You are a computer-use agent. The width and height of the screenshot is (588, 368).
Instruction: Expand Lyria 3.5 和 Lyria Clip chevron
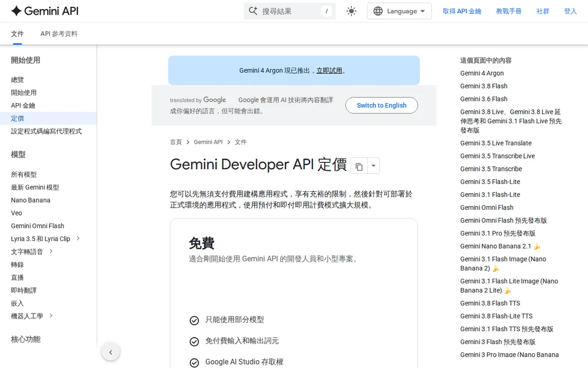pyautogui.click(x=78, y=238)
